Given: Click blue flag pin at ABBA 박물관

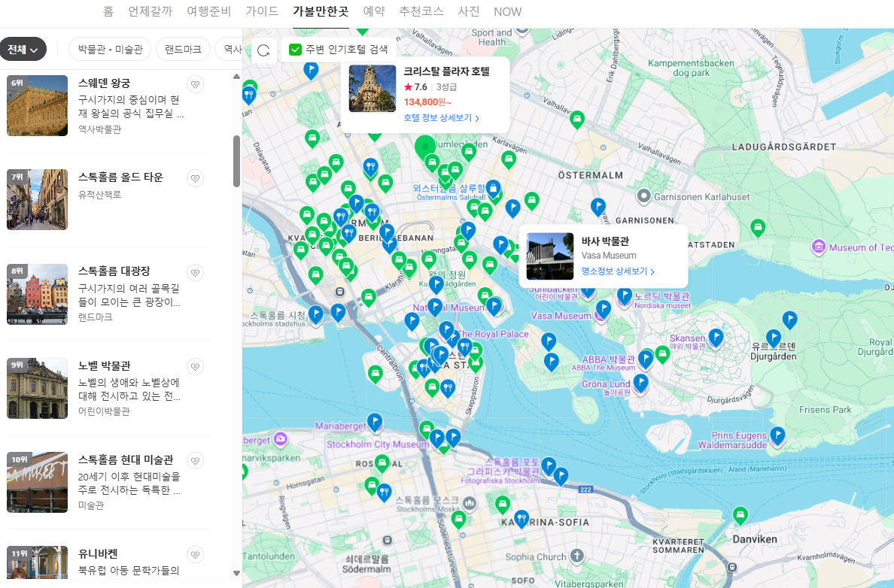Looking at the screenshot, I should (x=646, y=359).
